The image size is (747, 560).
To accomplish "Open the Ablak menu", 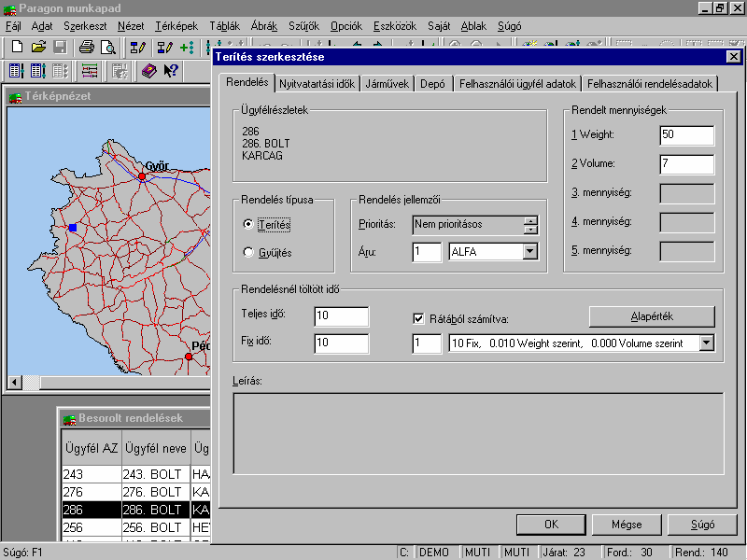I will (x=473, y=26).
